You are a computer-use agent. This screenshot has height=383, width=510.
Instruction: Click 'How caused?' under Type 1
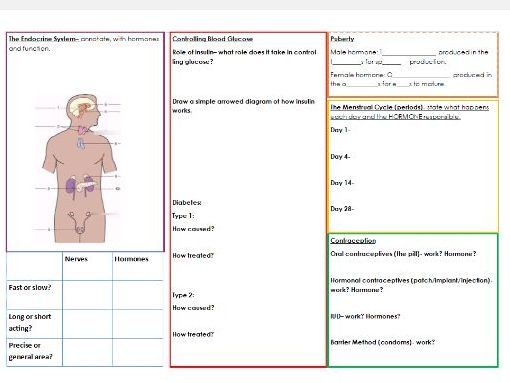coord(193,229)
